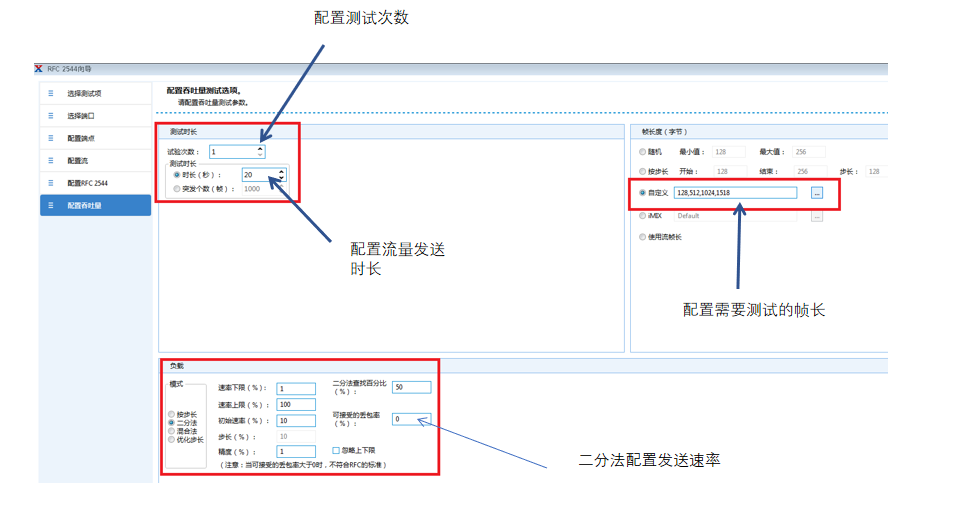This screenshot has height=525, width=966.
Task: Click the 步长（%） field in load panel
Action: click(x=296, y=436)
